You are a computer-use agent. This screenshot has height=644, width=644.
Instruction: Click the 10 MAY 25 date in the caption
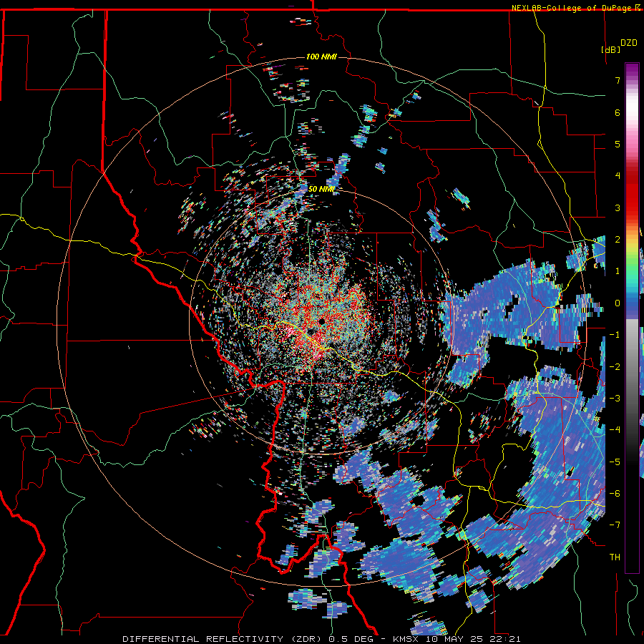coord(454,639)
